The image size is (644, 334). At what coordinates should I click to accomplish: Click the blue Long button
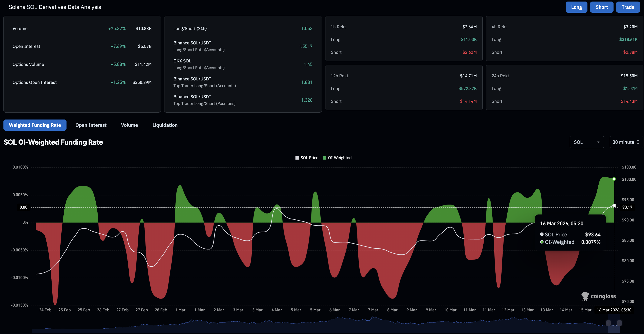coord(576,7)
